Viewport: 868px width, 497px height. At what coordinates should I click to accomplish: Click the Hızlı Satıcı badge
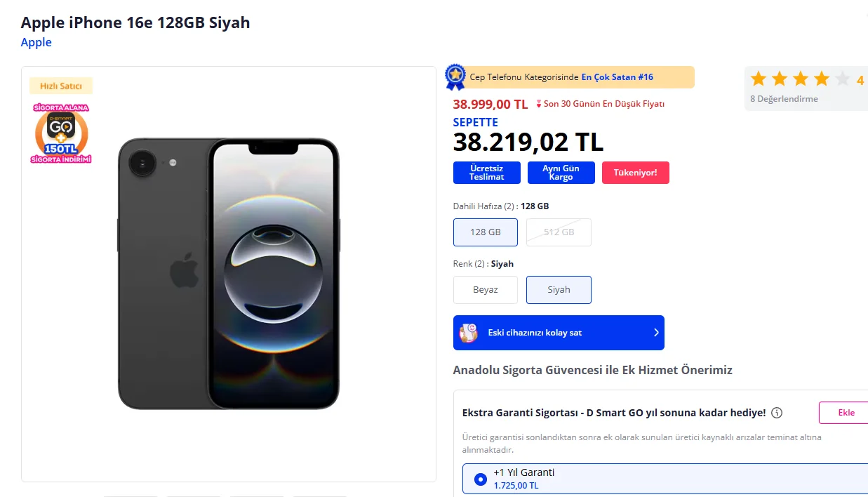tap(61, 86)
